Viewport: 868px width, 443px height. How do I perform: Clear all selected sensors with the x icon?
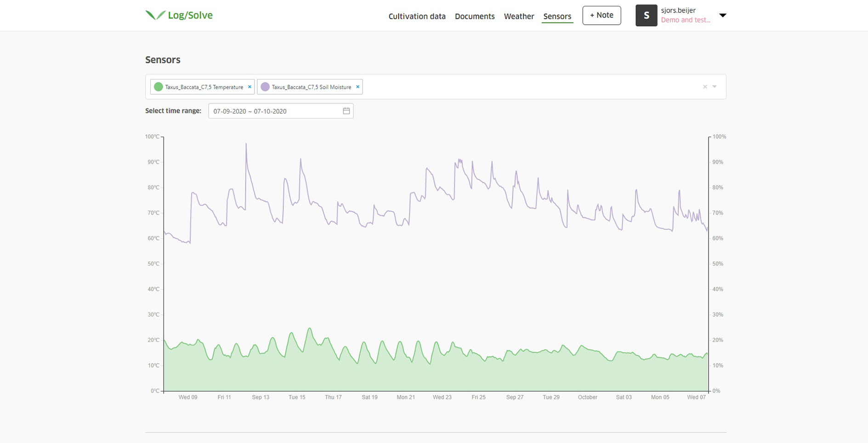[704, 86]
